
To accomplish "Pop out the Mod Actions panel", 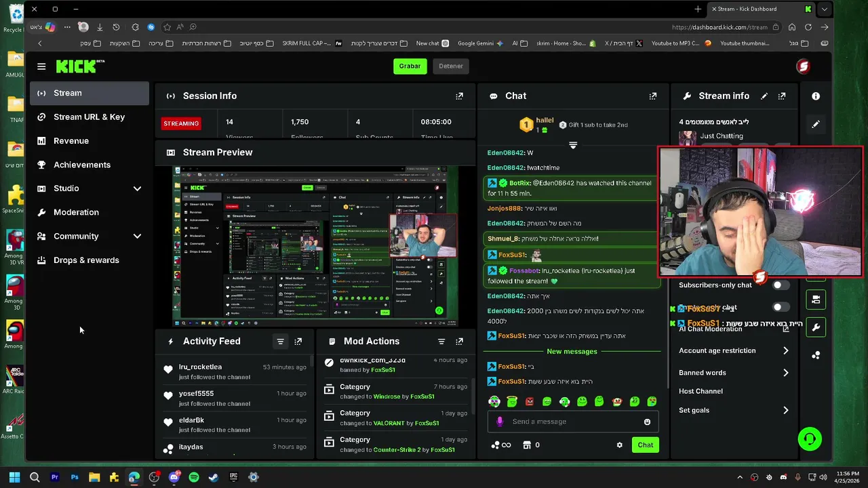I will (459, 342).
